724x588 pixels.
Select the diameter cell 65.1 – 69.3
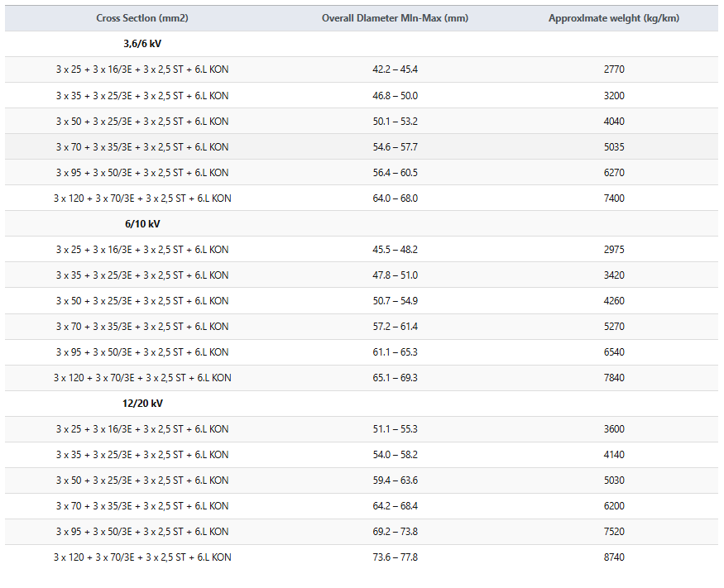coord(396,378)
